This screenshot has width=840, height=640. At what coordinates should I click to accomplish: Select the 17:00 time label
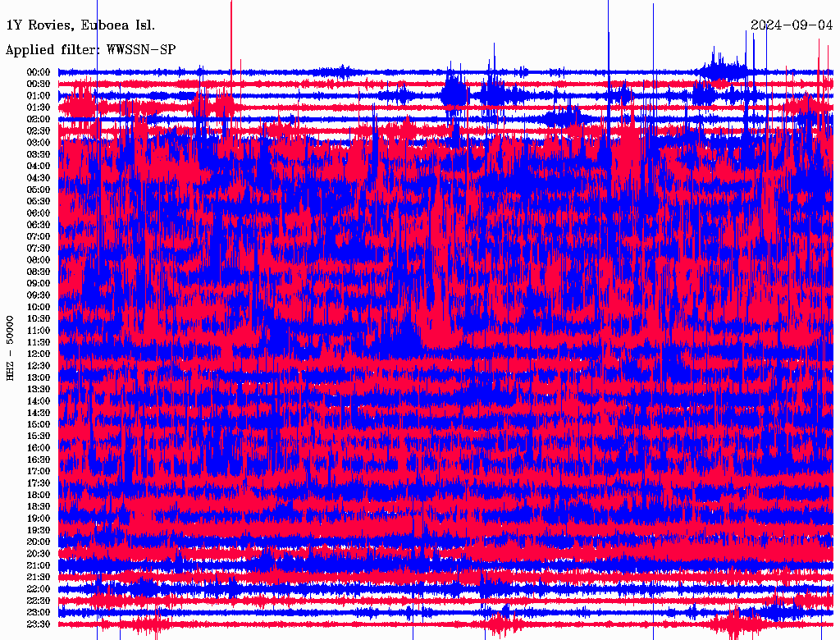39,472
